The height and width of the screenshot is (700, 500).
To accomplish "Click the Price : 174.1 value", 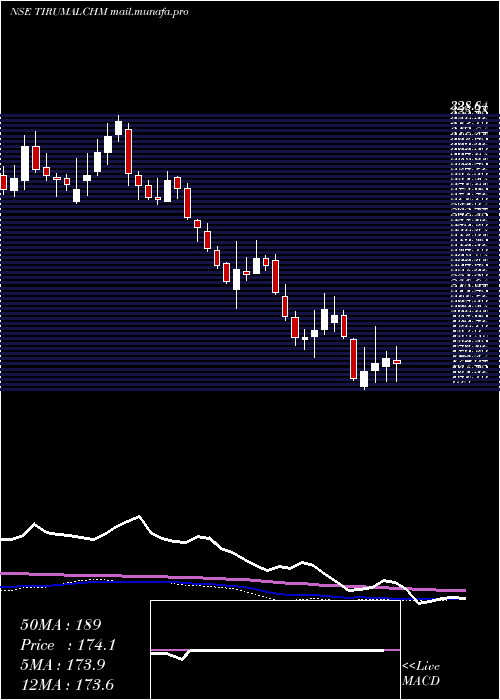I will (68, 645).
